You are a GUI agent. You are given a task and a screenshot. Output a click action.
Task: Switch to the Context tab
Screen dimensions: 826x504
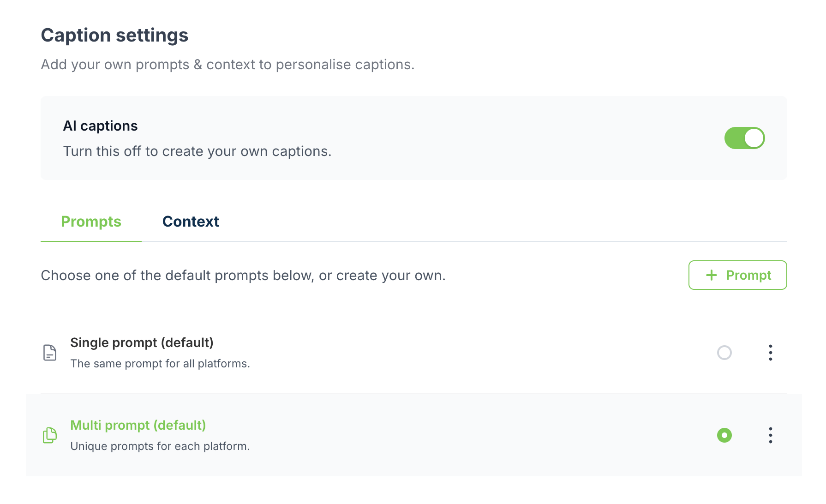coord(191,222)
